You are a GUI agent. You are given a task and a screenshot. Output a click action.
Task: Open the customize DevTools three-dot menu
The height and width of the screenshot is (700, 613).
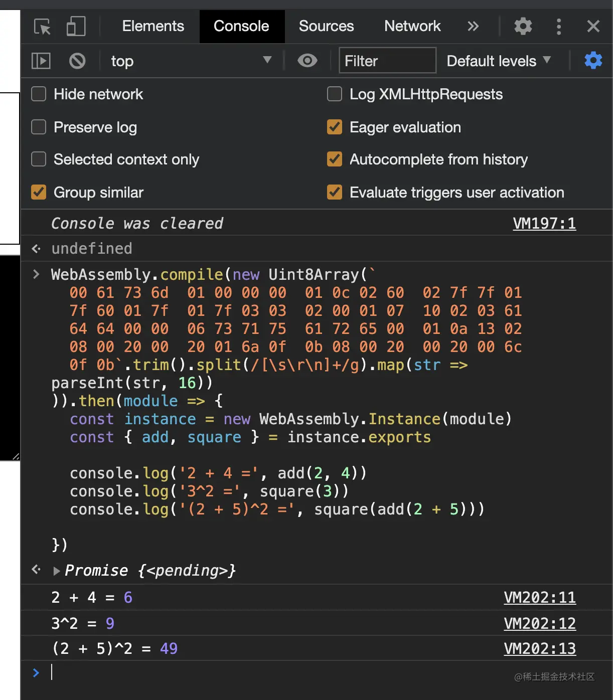(559, 26)
